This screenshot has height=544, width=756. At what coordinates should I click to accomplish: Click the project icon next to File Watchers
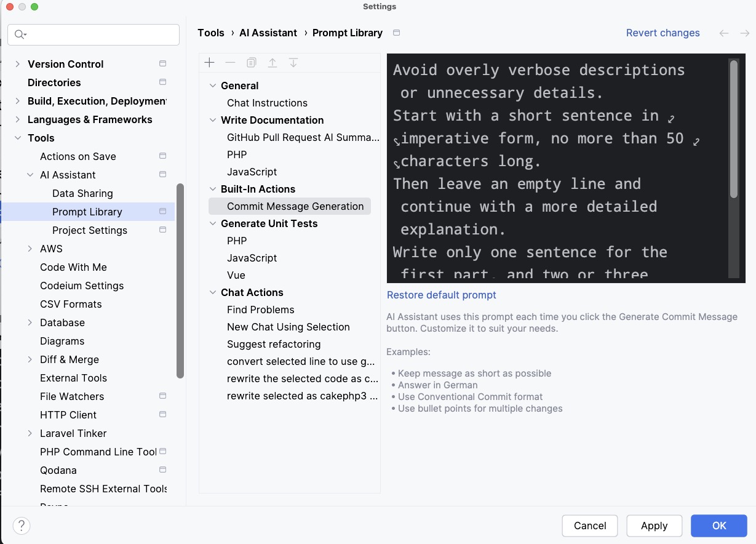tap(162, 396)
